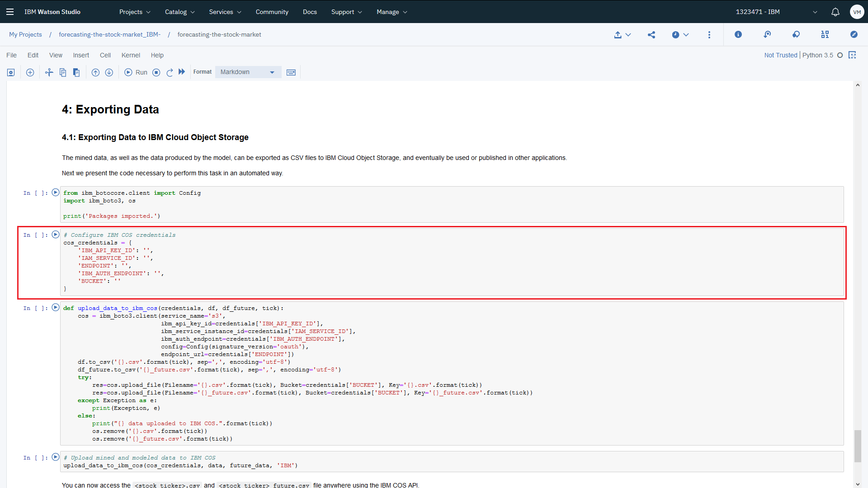Click the share notebook icon
The image size is (868, 488).
point(651,34)
